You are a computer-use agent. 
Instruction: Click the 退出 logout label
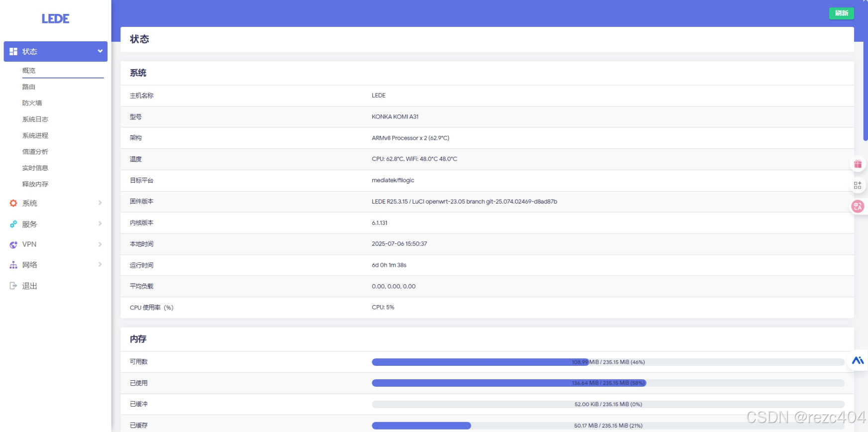point(30,286)
